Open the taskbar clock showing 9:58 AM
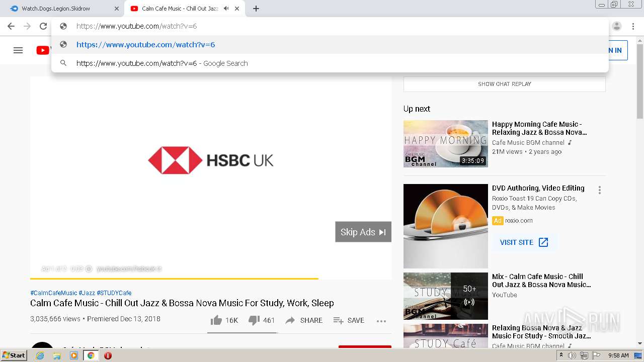Screen dimensions: 644x362 pos(618,355)
